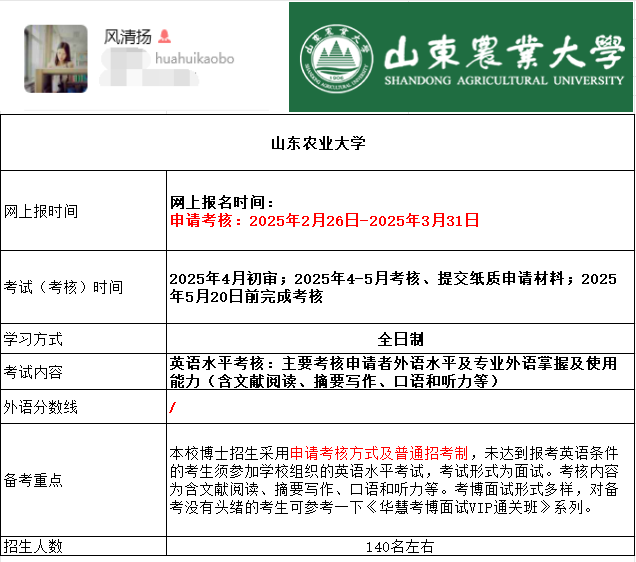The image size is (636, 562).
Task: Select the 140名左右 enrollment value
Action: pyautogui.click(x=400, y=547)
